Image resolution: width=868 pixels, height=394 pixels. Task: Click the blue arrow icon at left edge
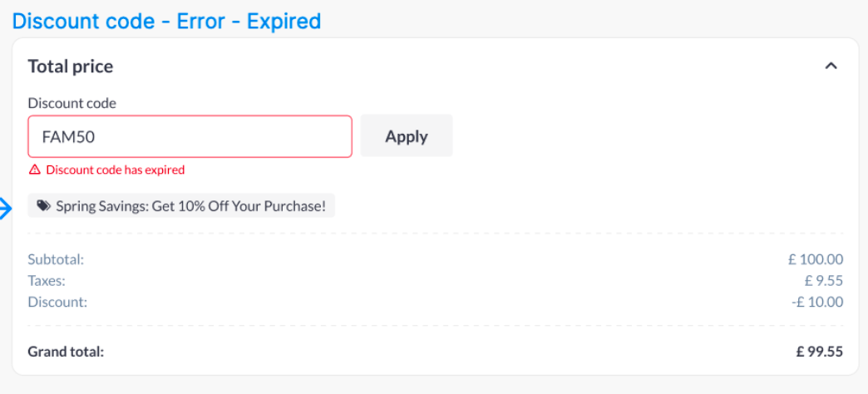point(5,208)
